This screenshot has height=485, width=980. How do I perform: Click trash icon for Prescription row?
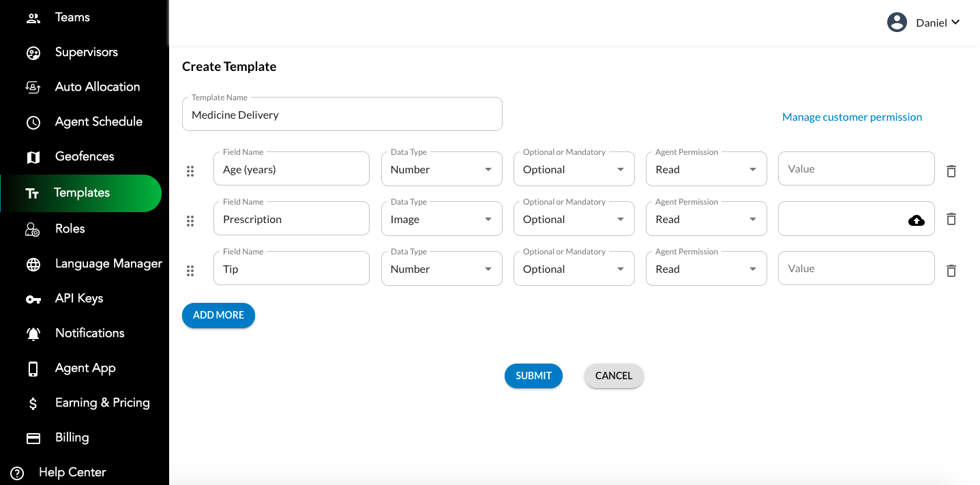coord(951,219)
